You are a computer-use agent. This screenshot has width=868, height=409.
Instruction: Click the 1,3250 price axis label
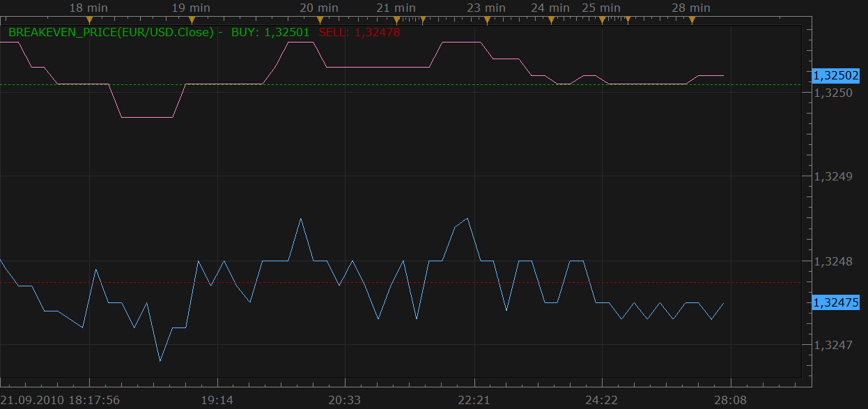(833, 93)
